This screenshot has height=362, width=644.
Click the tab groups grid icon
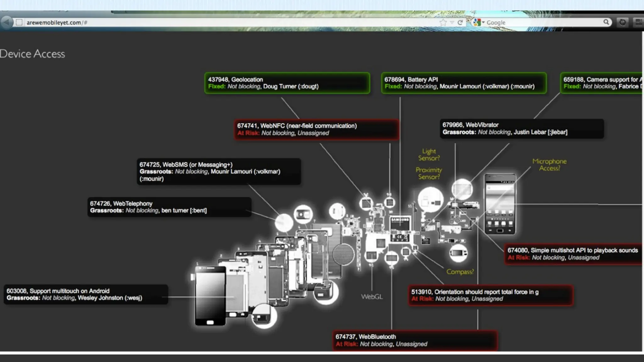(639, 22)
